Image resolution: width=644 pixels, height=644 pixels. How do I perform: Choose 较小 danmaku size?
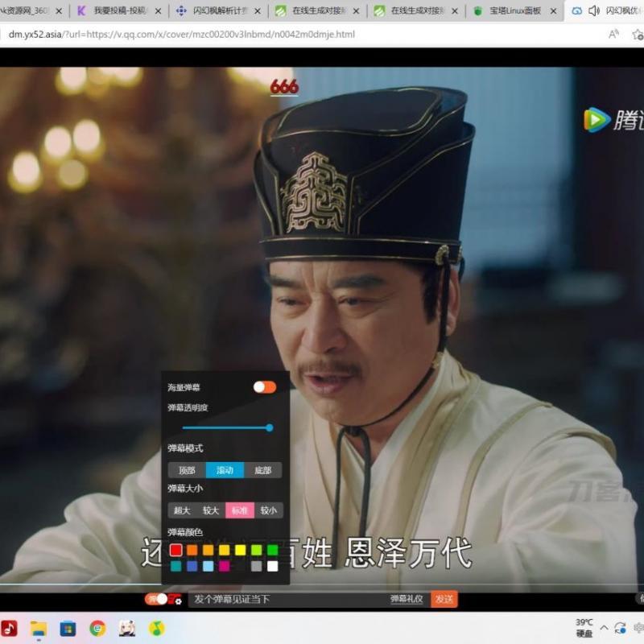268,510
